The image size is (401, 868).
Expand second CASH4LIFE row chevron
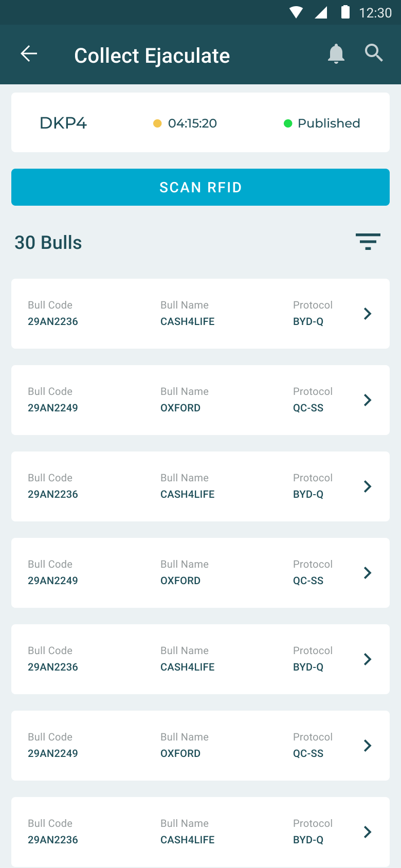pyautogui.click(x=368, y=486)
